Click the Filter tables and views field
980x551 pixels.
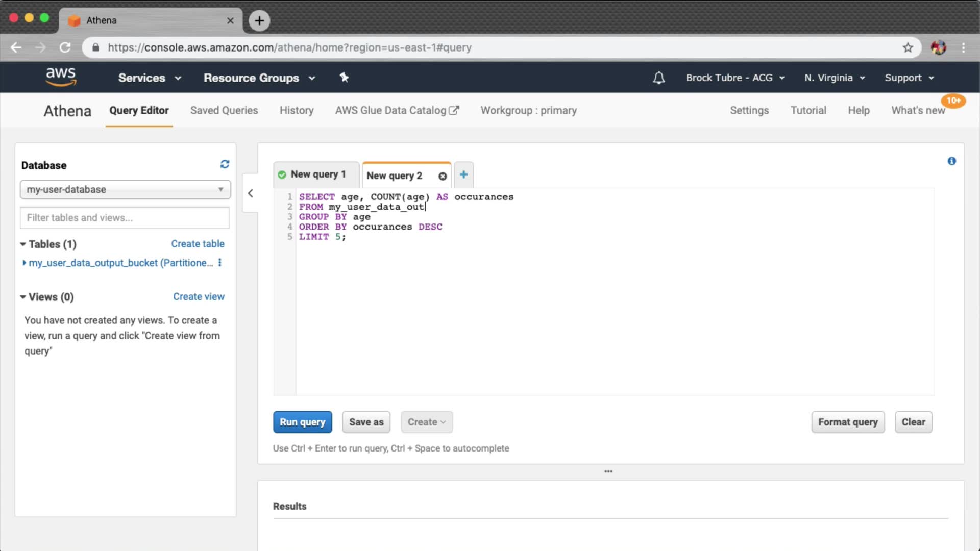[x=125, y=218]
